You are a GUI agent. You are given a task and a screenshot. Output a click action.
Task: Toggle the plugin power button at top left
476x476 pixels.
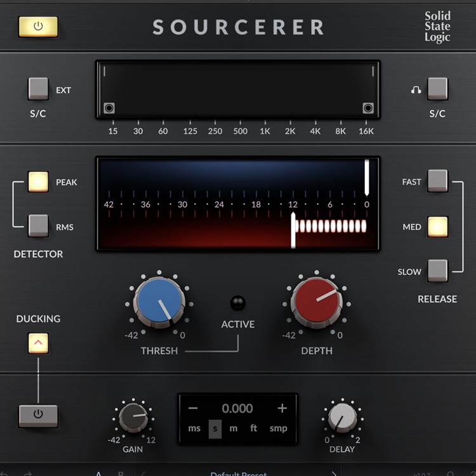click(x=38, y=27)
